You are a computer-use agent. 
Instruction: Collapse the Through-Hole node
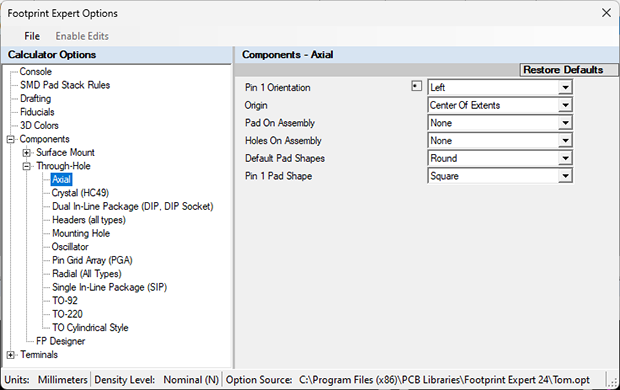point(26,166)
